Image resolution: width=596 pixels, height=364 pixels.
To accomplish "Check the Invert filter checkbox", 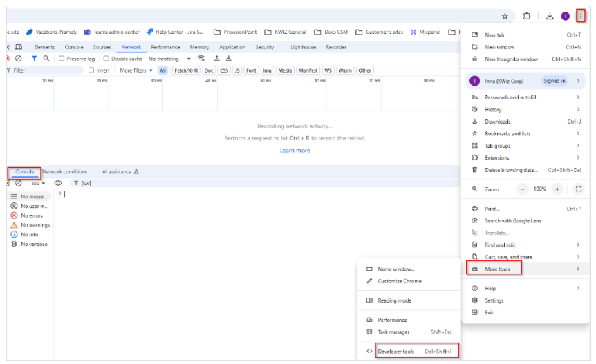I will point(91,70).
